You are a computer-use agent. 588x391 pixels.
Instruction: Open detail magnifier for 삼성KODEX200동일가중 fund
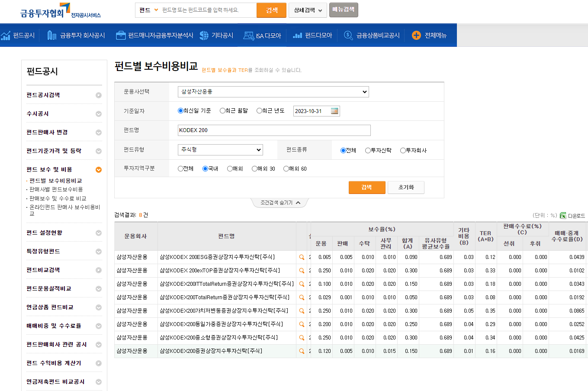(302, 324)
